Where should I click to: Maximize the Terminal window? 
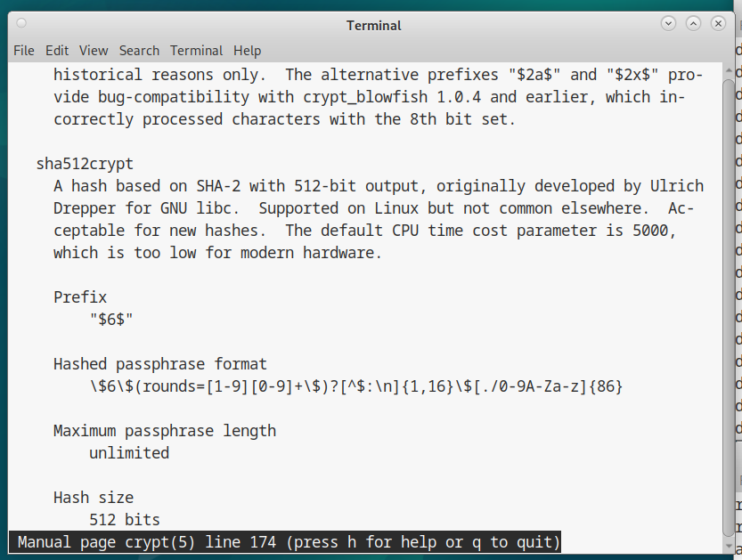click(x=693, y=24)
